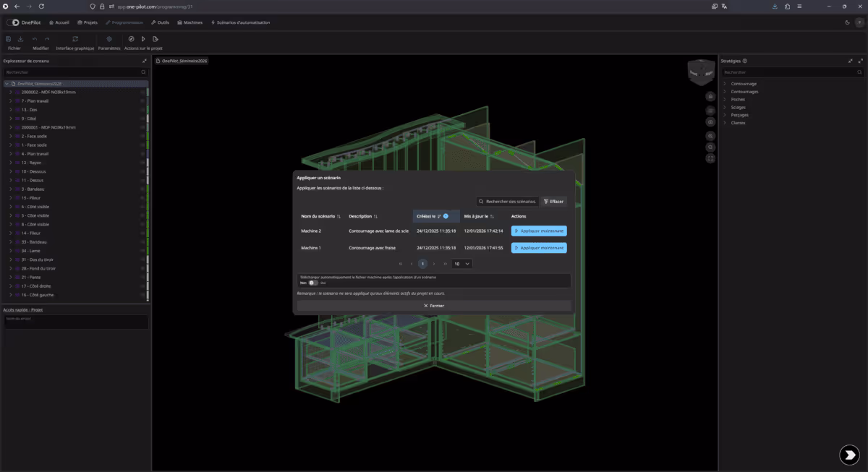Click the Stratégies panel expand arrows icon

pyautogui.click(x=860, y=61)
